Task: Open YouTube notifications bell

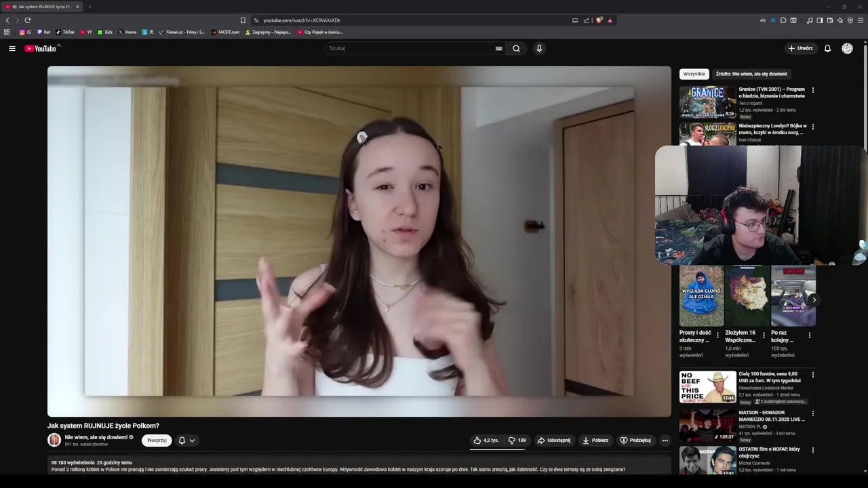Action: click(827, 48)
